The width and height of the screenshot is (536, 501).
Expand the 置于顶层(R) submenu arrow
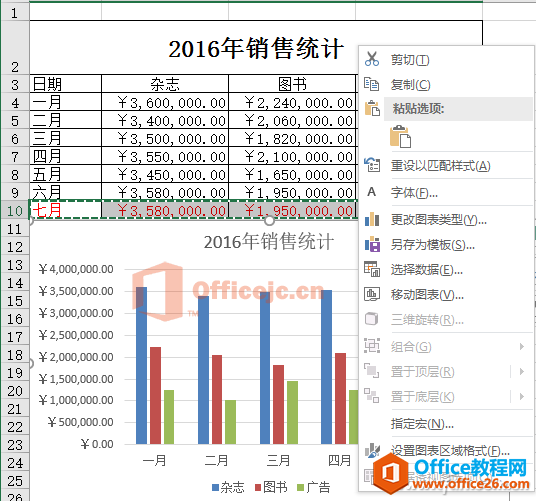(522, 371)
